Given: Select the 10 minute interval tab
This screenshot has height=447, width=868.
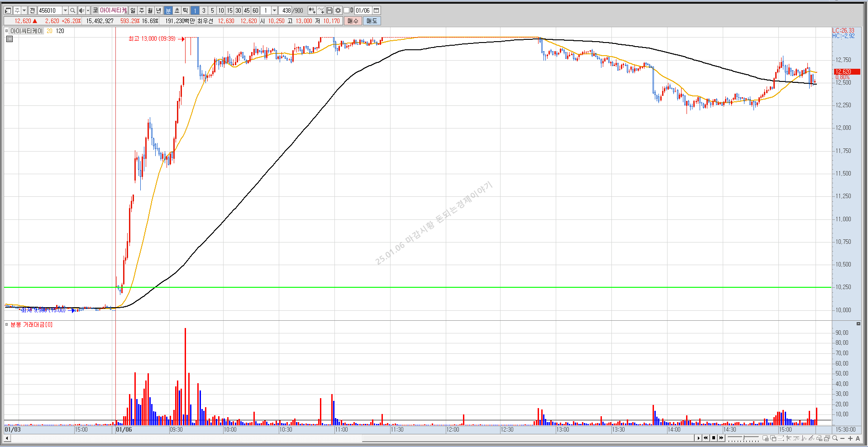Looking at the screenshot, I should point(221,10).
